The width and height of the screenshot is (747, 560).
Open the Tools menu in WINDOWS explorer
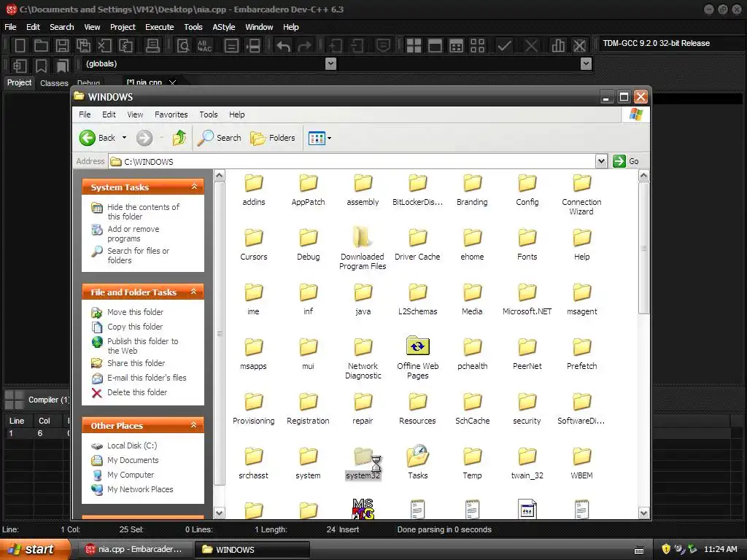pyautogui.click(x=208, y=114)
